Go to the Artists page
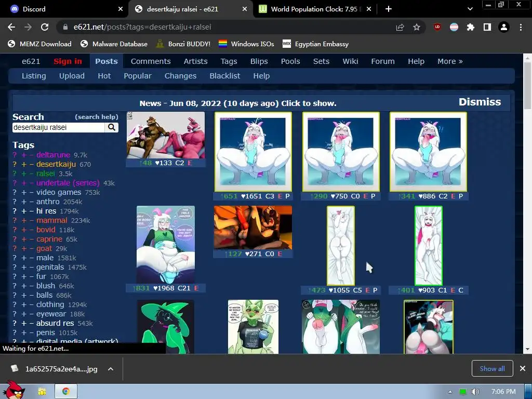The image size is (532, 399). click(195, 61)
